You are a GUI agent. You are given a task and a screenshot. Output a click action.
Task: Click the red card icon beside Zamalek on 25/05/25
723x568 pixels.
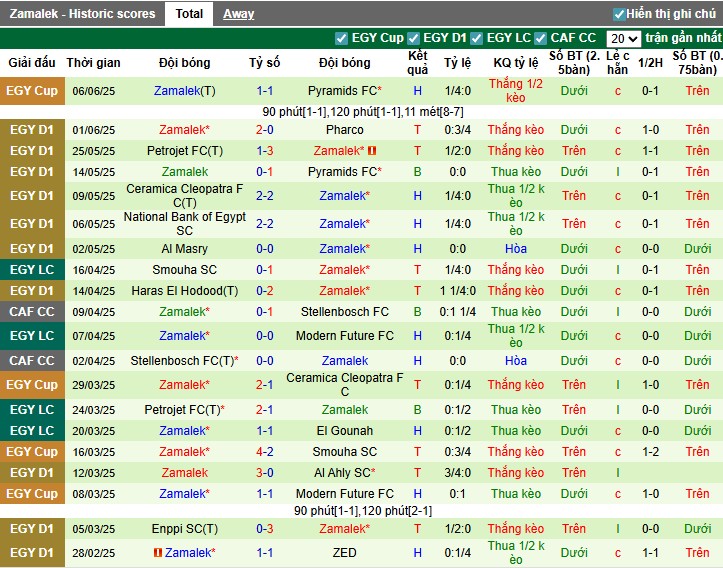coord(372,151)
